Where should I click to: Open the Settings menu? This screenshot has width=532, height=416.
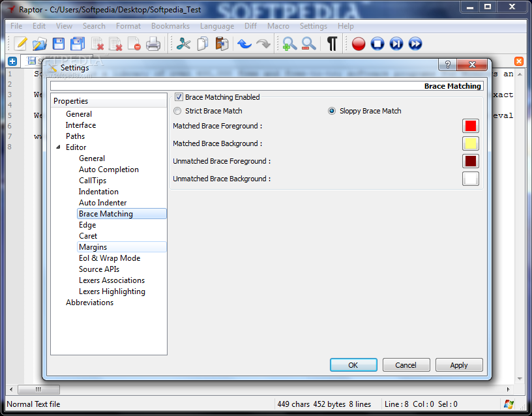click(x=314, y=26)
